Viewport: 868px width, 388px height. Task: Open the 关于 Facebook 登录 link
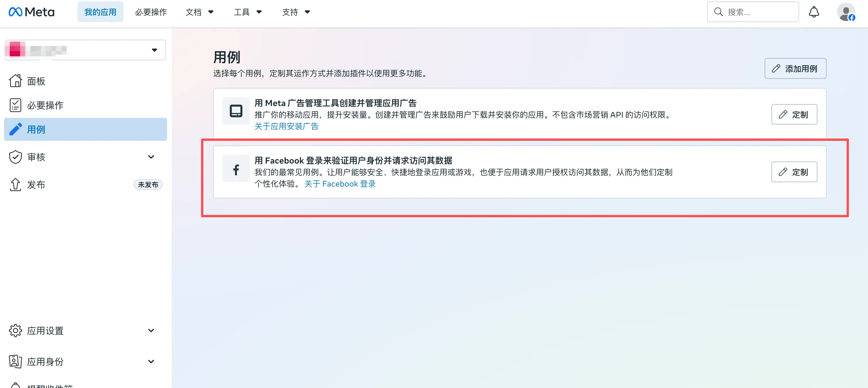340,184
